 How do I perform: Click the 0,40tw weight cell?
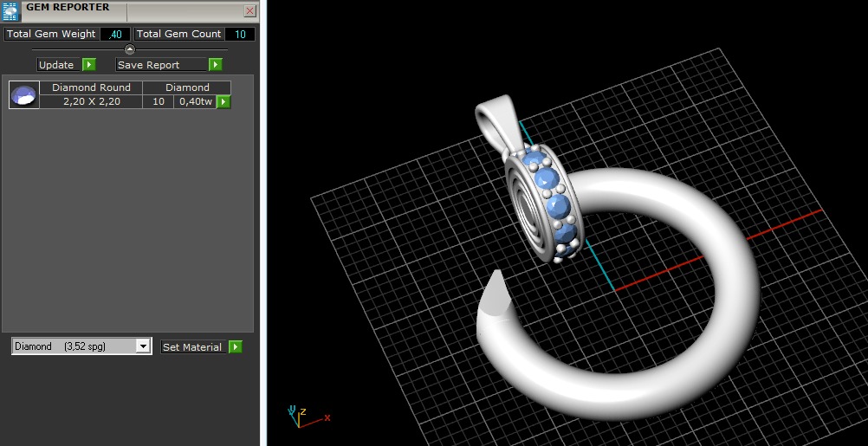(196, 102)
